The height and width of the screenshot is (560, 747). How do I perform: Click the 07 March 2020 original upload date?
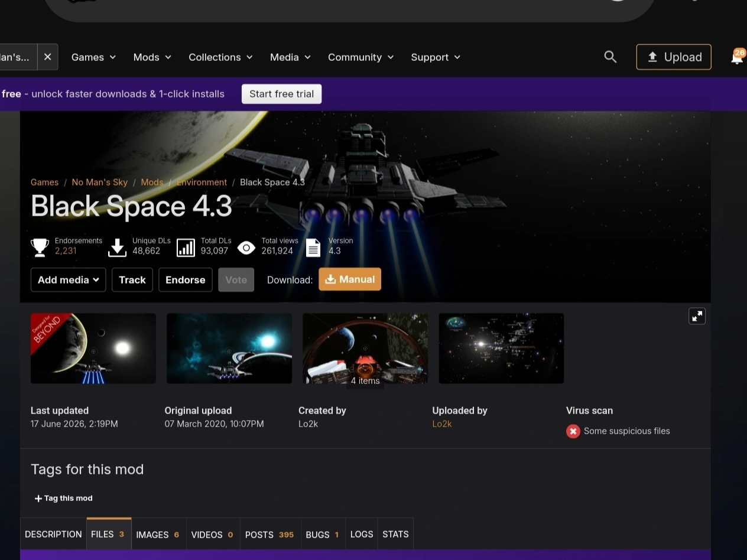pos(215,424)
